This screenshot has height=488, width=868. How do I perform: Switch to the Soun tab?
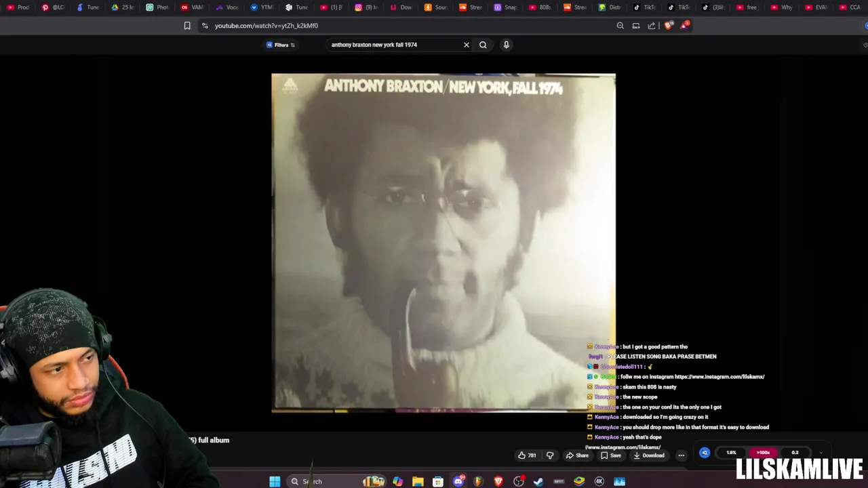pyautogui.click(x=437, y=7)
